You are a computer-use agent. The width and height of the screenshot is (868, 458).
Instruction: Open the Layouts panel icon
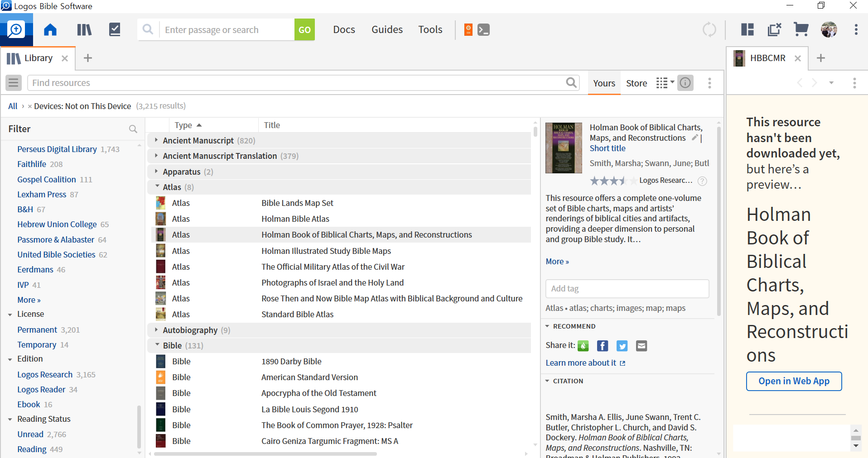tap(747, 30)
